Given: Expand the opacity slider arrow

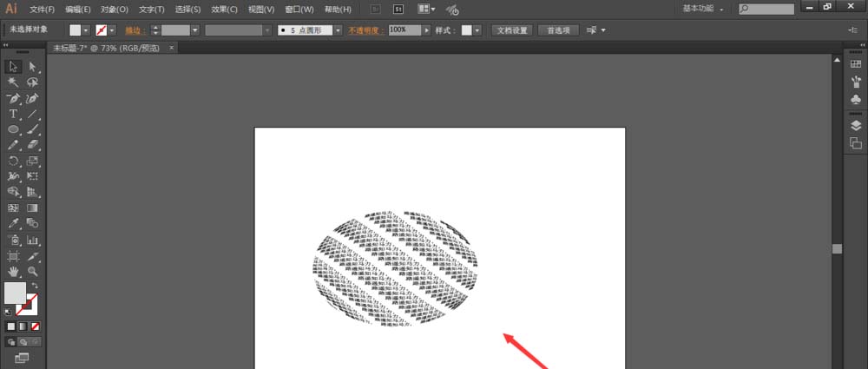Looking at the screenshot, I should [x=426, y=30].
